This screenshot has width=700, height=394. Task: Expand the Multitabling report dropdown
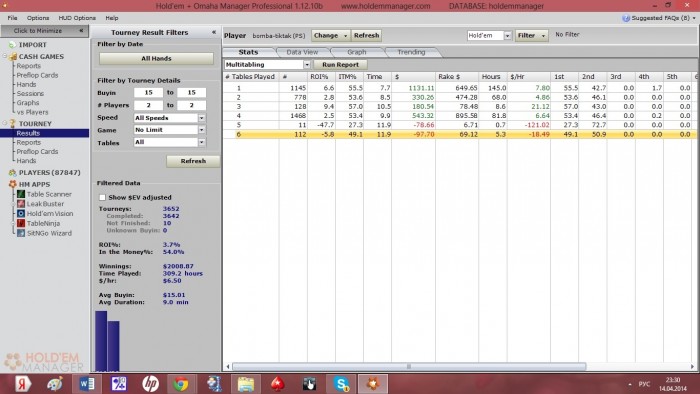[307, 65]
